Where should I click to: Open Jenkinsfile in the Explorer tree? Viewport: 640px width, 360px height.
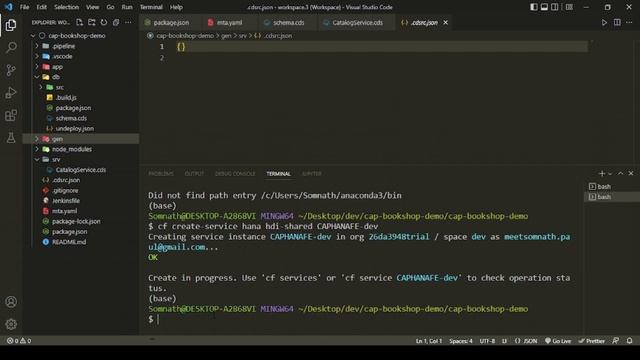point(66,201)
